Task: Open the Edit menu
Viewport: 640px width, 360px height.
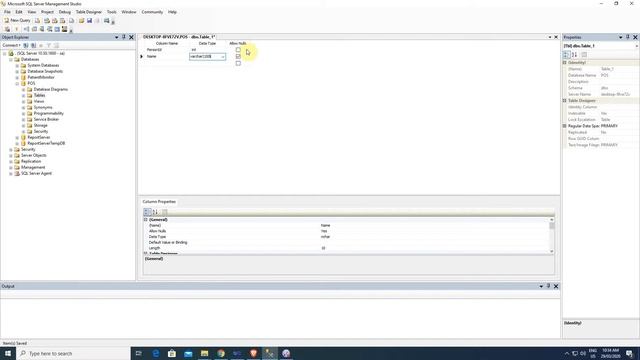Action: 19,12
